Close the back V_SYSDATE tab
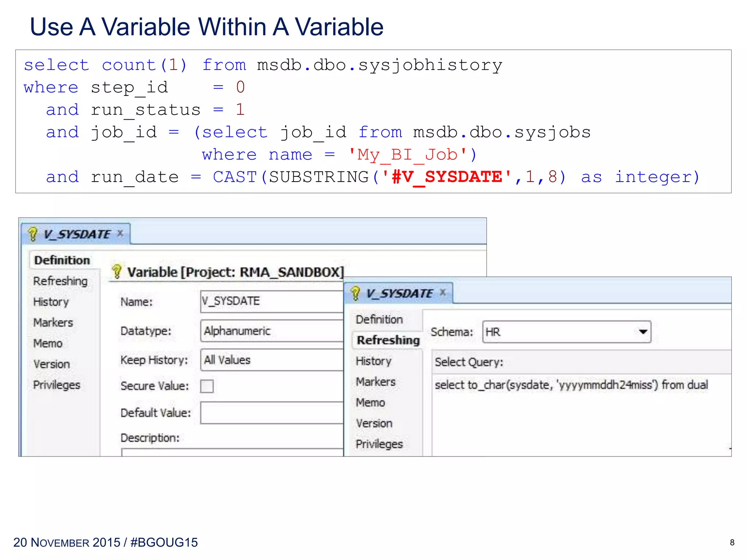The image size is (747, 560). [120, 233]
